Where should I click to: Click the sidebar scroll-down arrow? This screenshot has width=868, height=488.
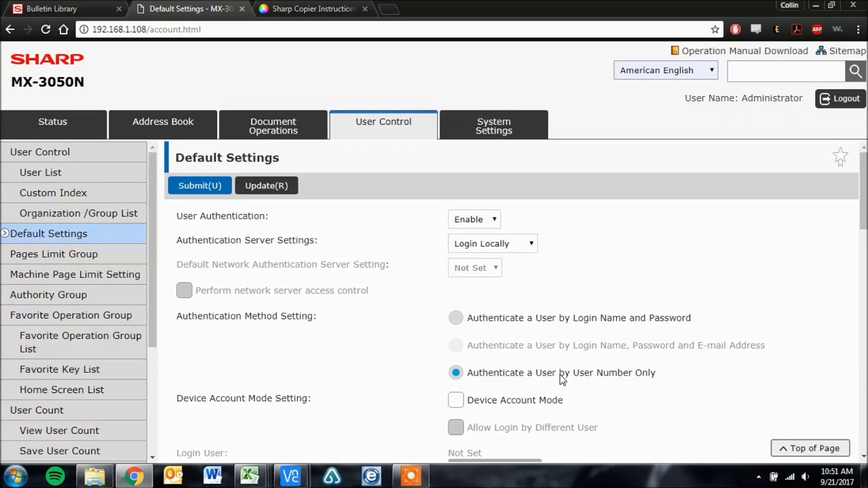152,457
